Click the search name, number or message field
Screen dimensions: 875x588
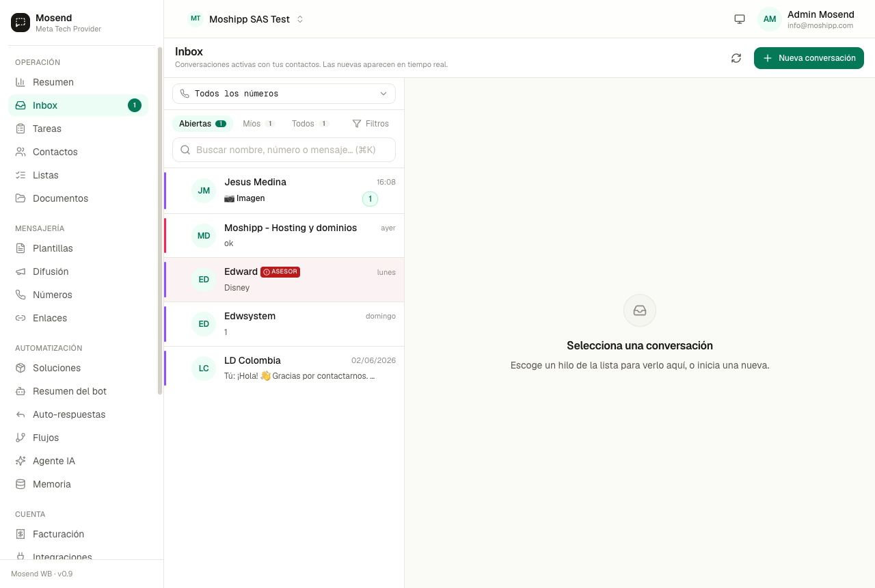(x=284, y=150)
